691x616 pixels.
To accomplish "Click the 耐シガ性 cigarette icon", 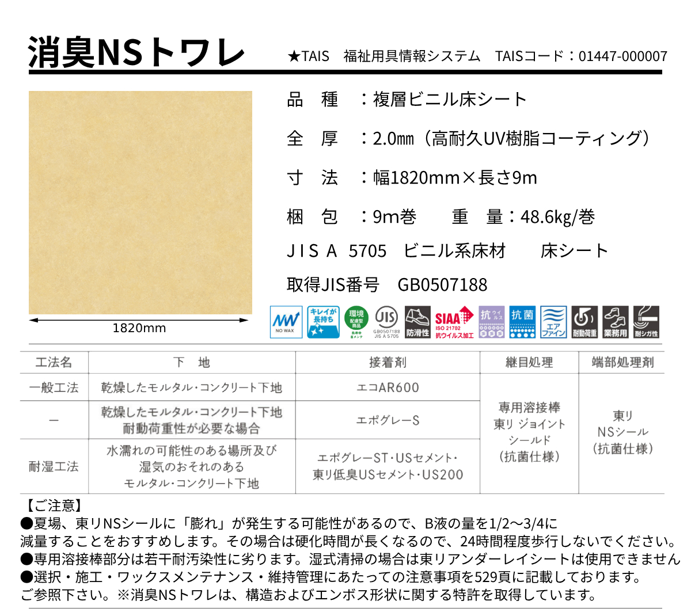I will (646, 322).
